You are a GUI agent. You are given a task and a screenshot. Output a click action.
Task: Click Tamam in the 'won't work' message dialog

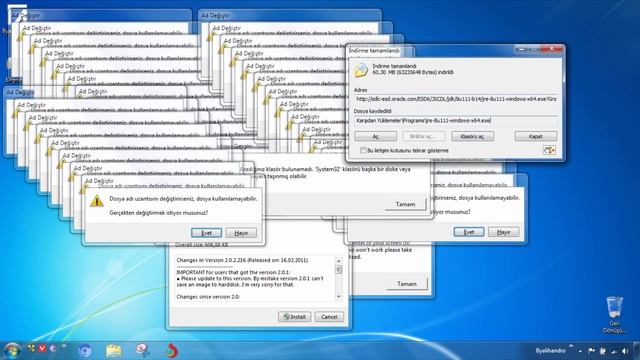pyautogui.click(x=407, y=284)
